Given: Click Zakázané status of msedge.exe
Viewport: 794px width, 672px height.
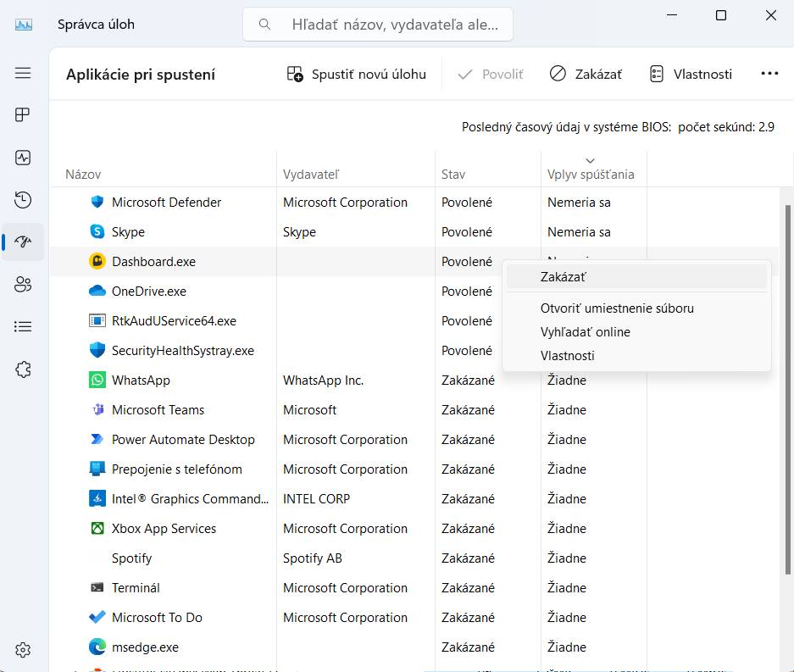Looking at the screenshot, I should 468,647.
